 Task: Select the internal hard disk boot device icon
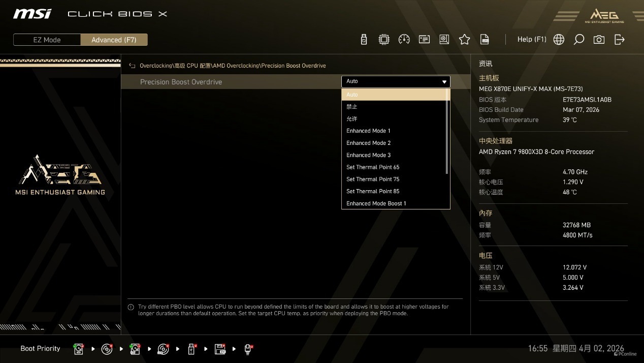pyautogui.click(x=79, y=349)
